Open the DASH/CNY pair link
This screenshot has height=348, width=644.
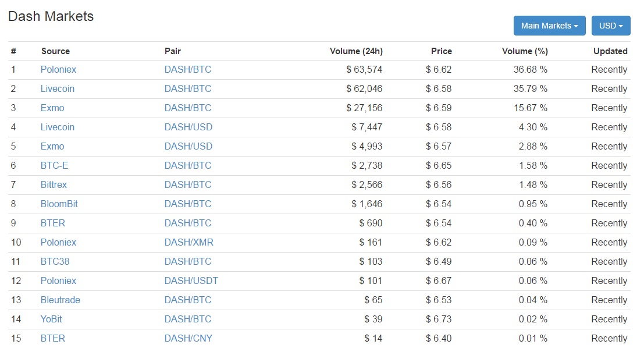click(188, 339)
